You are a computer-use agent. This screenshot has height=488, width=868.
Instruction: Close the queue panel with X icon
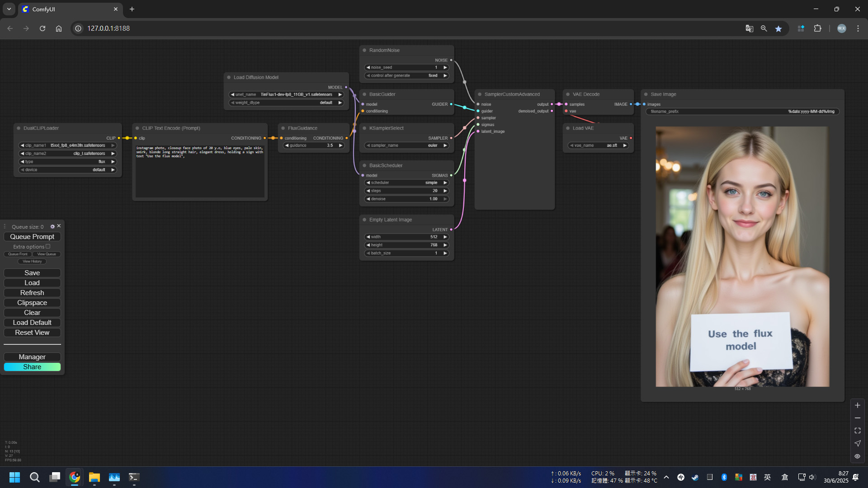coord(59,226)
